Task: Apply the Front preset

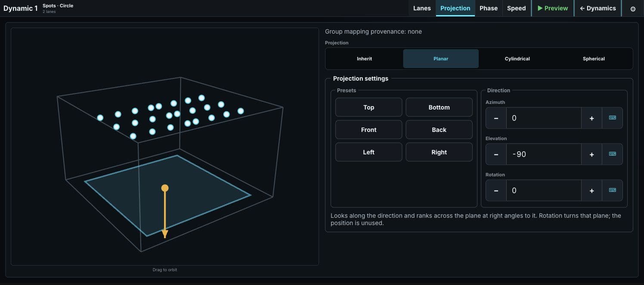Action: point(368,130)
